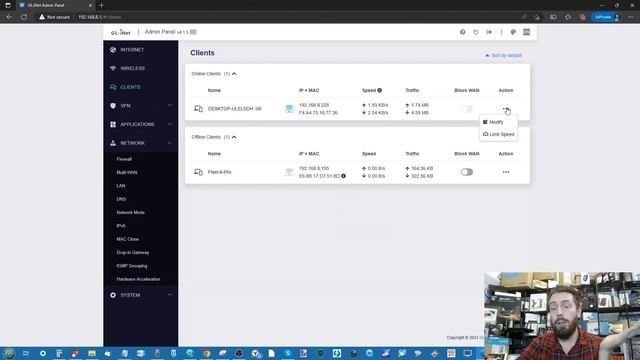Open a new browser tab

102,5
